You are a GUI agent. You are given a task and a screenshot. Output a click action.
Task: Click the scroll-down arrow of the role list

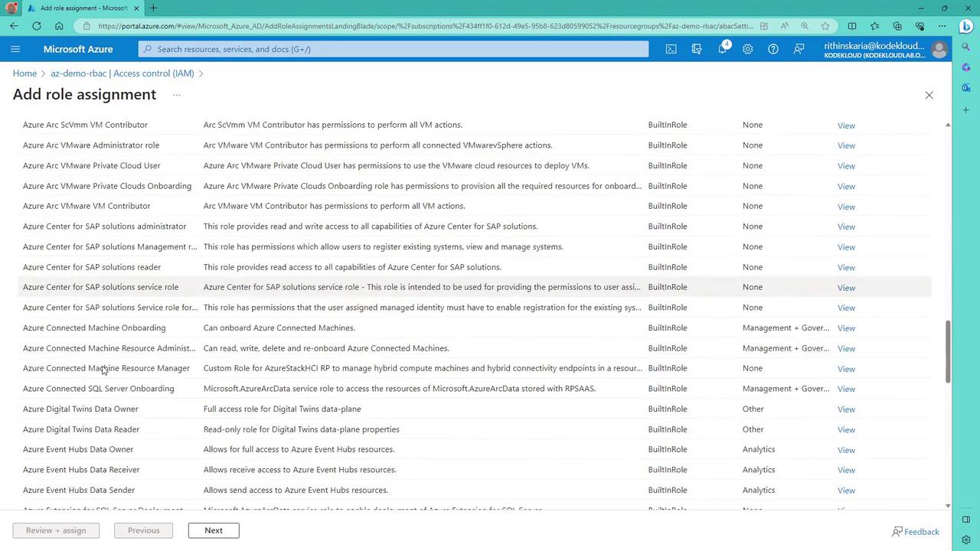[948, 505]
